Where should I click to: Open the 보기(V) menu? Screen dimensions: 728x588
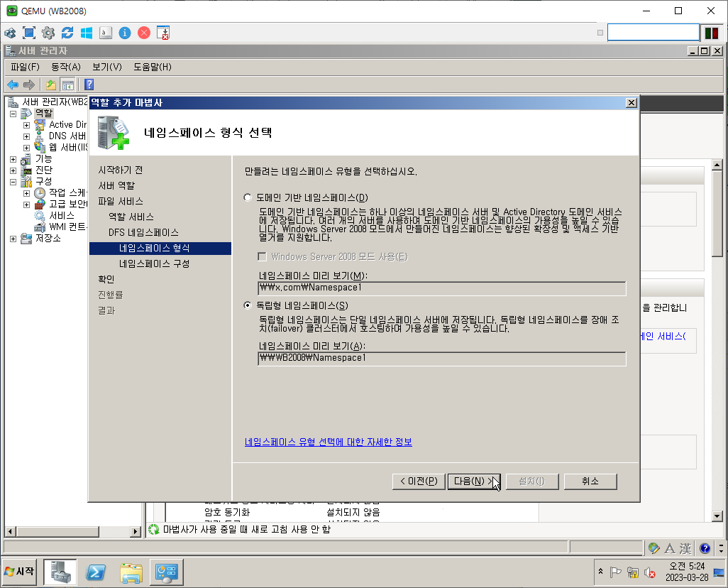tap(106, 67)
